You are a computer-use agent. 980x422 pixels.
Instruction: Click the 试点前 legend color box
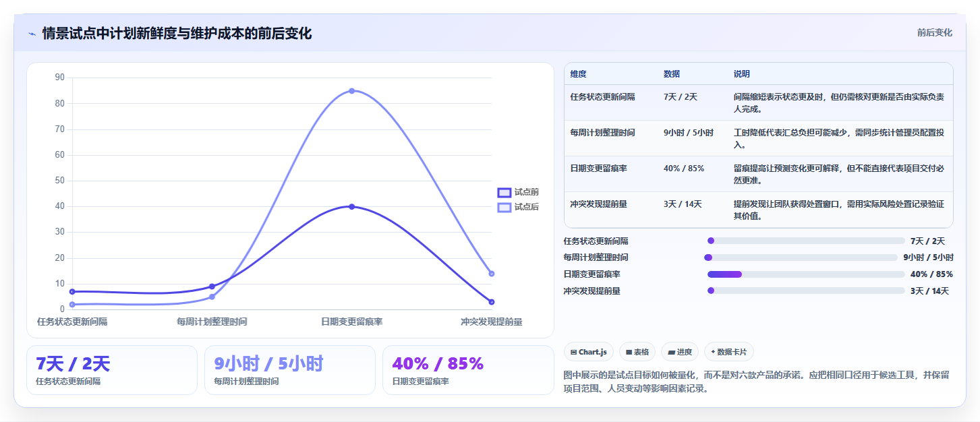(x=504, y=192)
